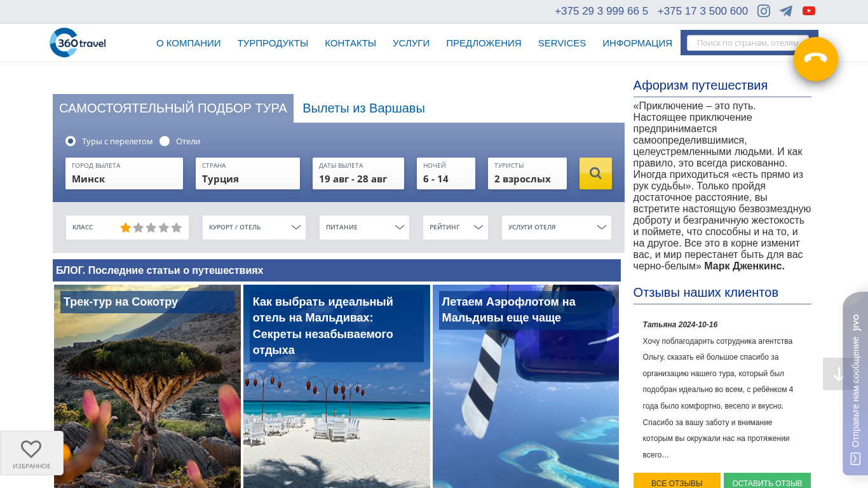Switch to Самостоятельный подбор тура tab

(x=173, y=108)
